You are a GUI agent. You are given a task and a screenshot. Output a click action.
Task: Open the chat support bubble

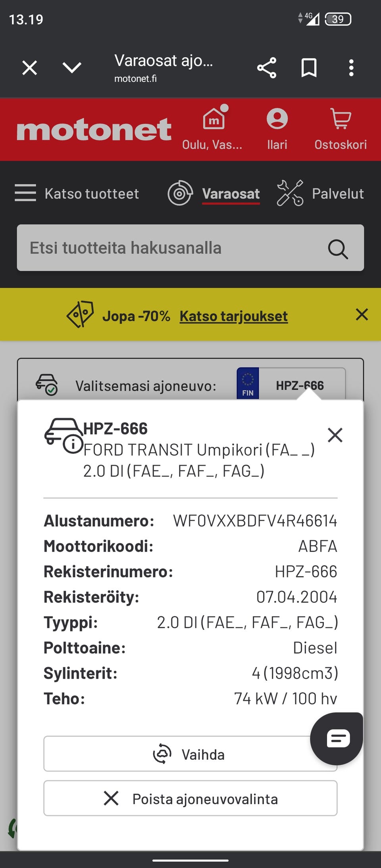338,739
